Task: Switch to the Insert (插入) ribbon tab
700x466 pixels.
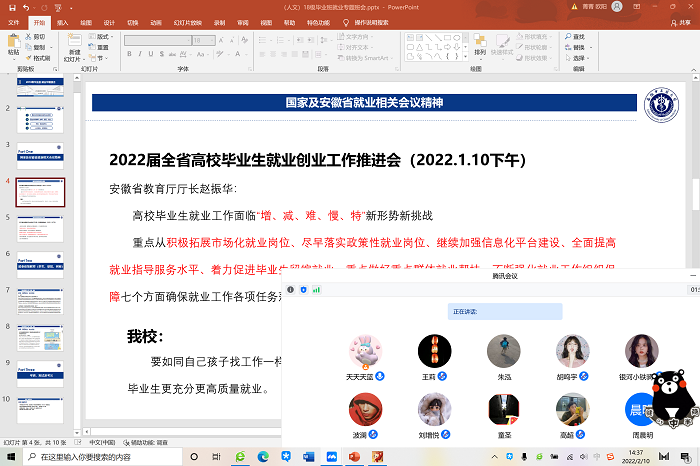Action: tap(63, 20)
